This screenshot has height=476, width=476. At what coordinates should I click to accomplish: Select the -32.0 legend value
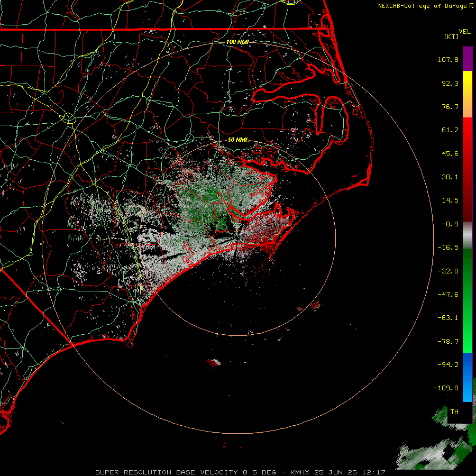448,271
